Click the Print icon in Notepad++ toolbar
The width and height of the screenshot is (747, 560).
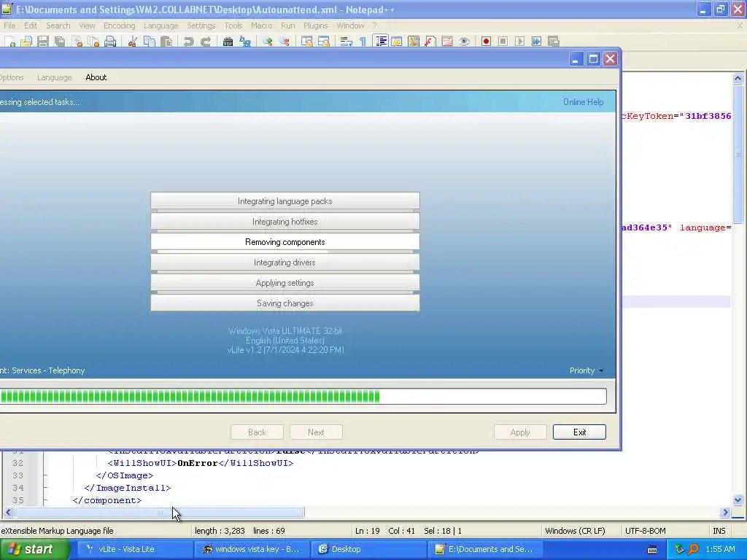click(110, 42)
